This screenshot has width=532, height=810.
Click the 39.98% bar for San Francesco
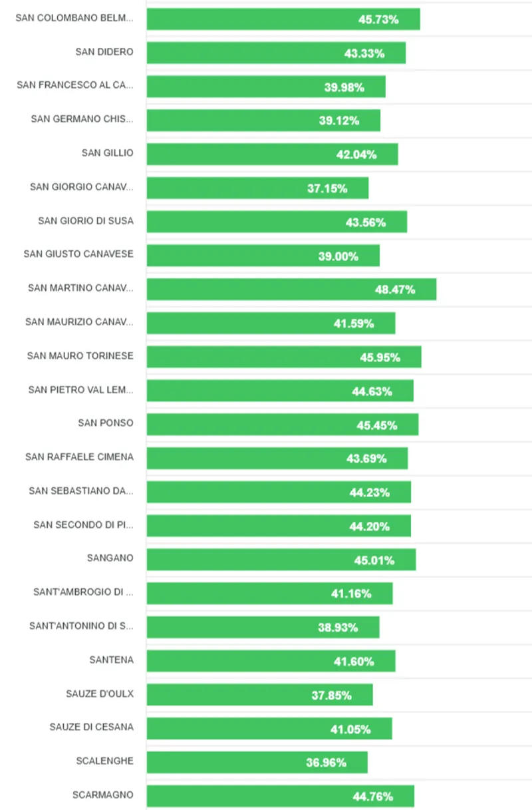point(266,87)
